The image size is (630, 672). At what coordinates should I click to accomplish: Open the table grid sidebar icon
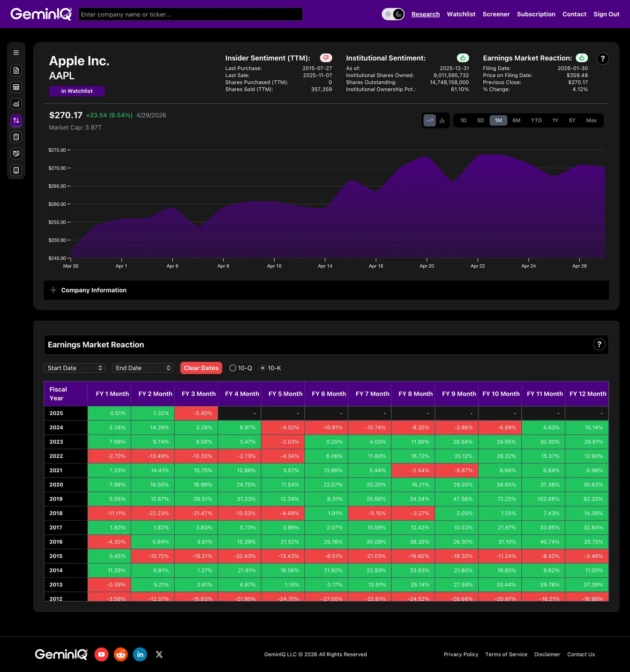coord(16,87)
